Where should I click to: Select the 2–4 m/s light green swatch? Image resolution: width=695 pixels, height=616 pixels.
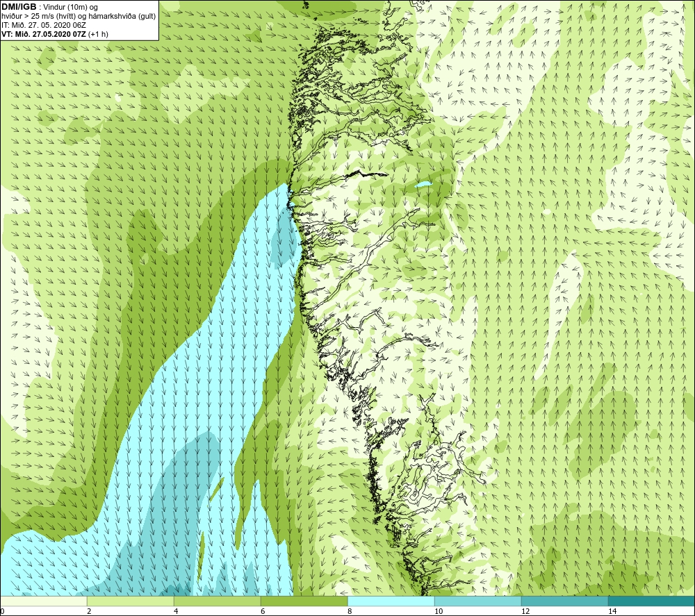(x=131, y=601)
